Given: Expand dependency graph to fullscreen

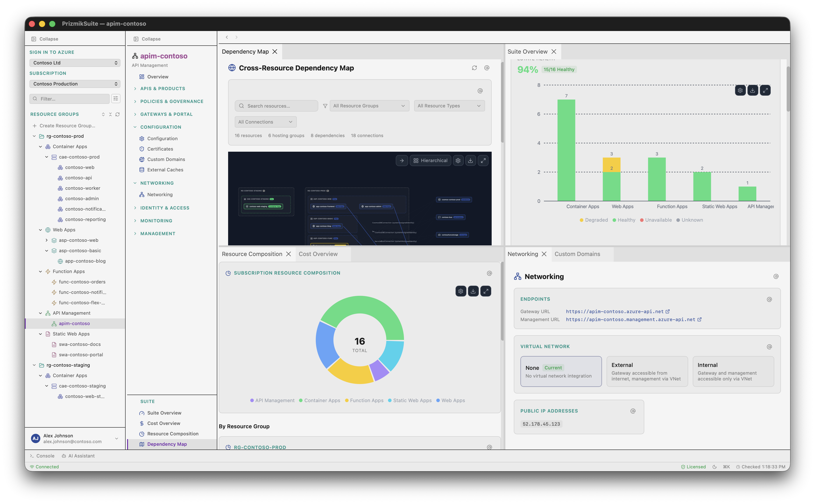Looking at the screenshot, I should click(x=483, y=161).
